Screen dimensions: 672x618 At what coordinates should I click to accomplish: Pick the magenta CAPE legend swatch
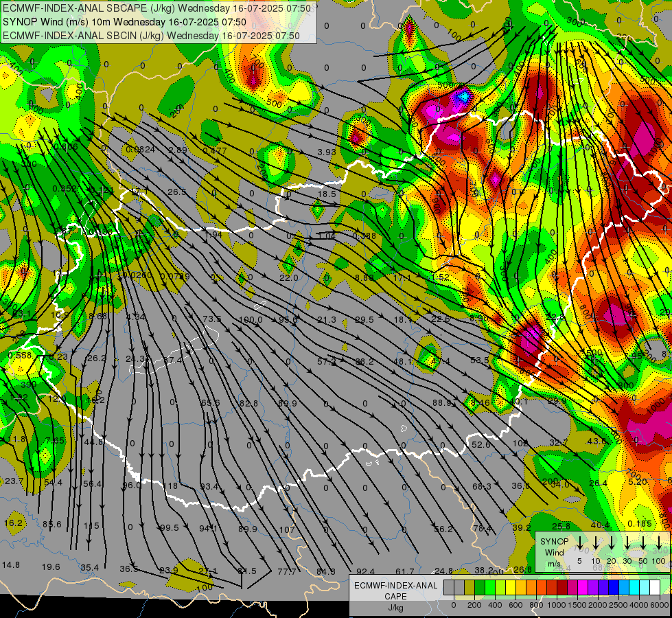point(583,587)
